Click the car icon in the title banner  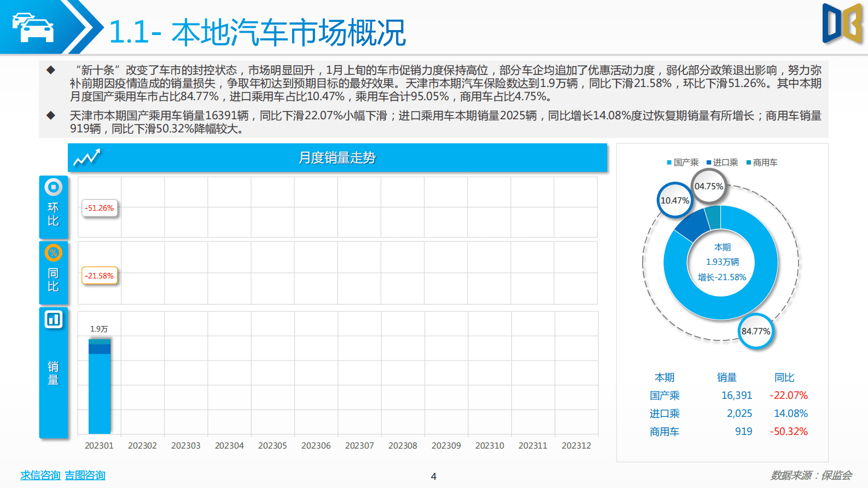coord(33,27)
